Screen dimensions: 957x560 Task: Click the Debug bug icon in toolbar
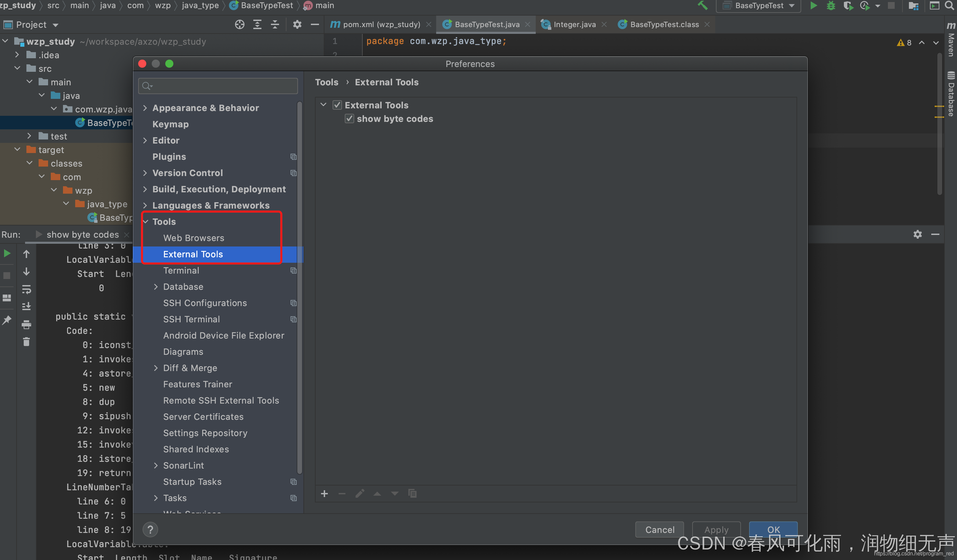831,6
